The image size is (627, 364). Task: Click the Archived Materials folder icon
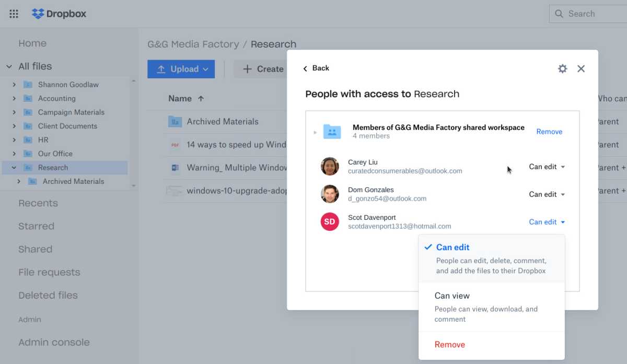(x=175, y=121)
